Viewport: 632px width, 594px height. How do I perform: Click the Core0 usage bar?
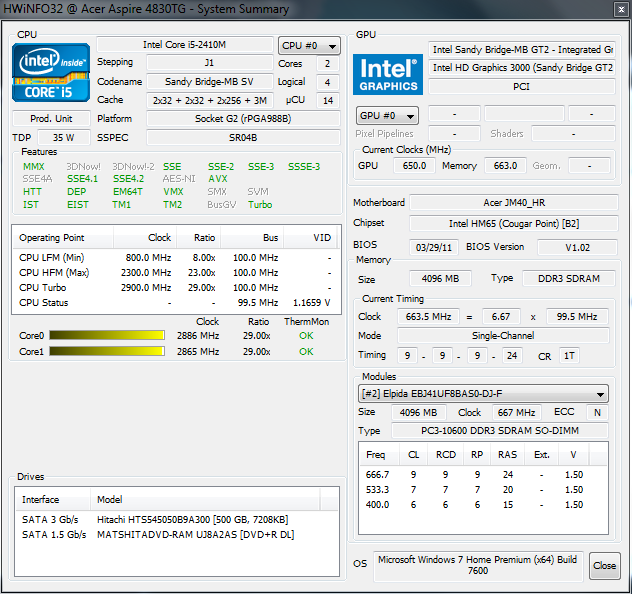tap(107, 335)
